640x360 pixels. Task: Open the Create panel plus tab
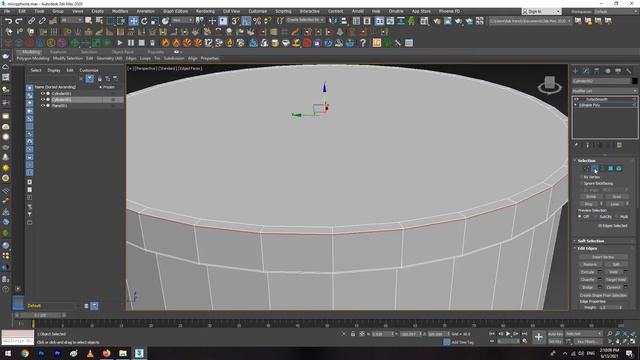(x=576, y=71)
